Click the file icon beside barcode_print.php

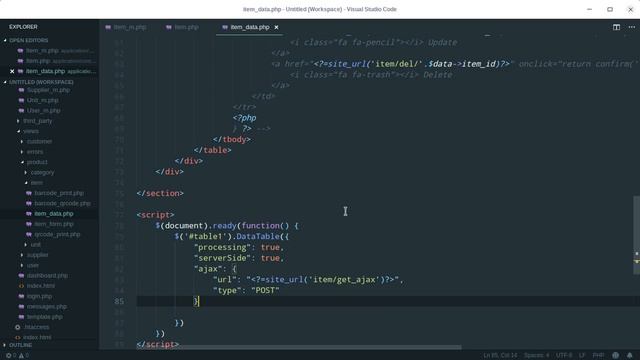tap(29, 193)
